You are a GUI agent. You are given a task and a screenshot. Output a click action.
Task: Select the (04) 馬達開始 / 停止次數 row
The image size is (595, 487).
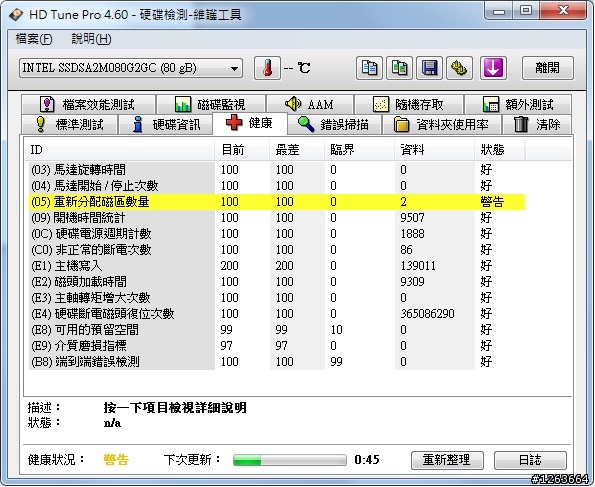click(x=277, y=186)
